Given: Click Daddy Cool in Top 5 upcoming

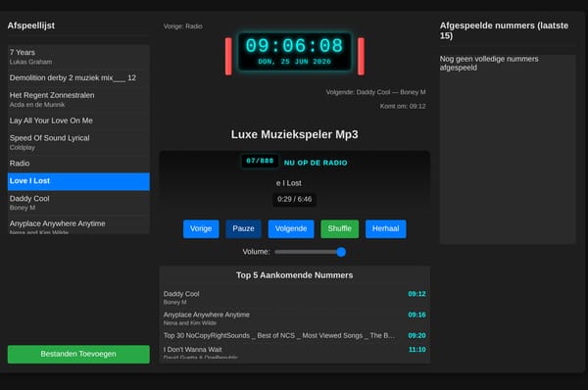Looking at the screenshot, I should tap(294, 297).
